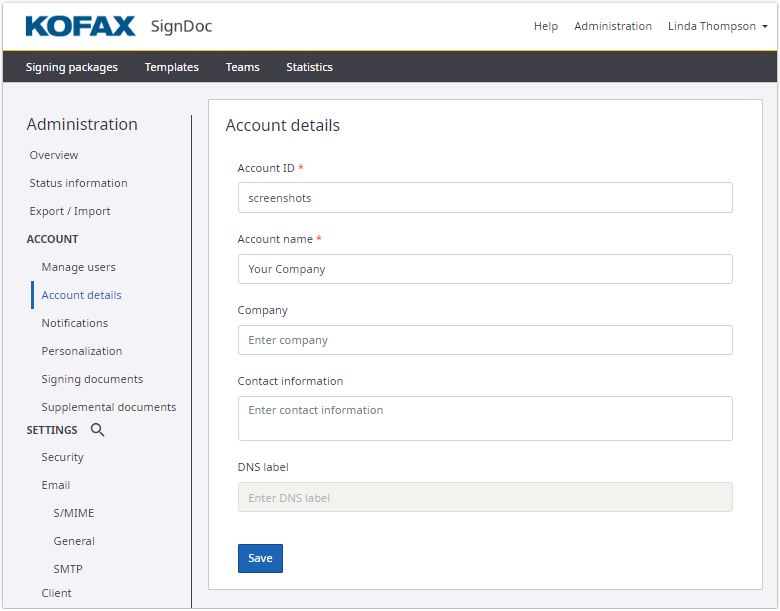Switch to the Templates tab
Viewport: 780px width, 611px height.
pos(171,67)
